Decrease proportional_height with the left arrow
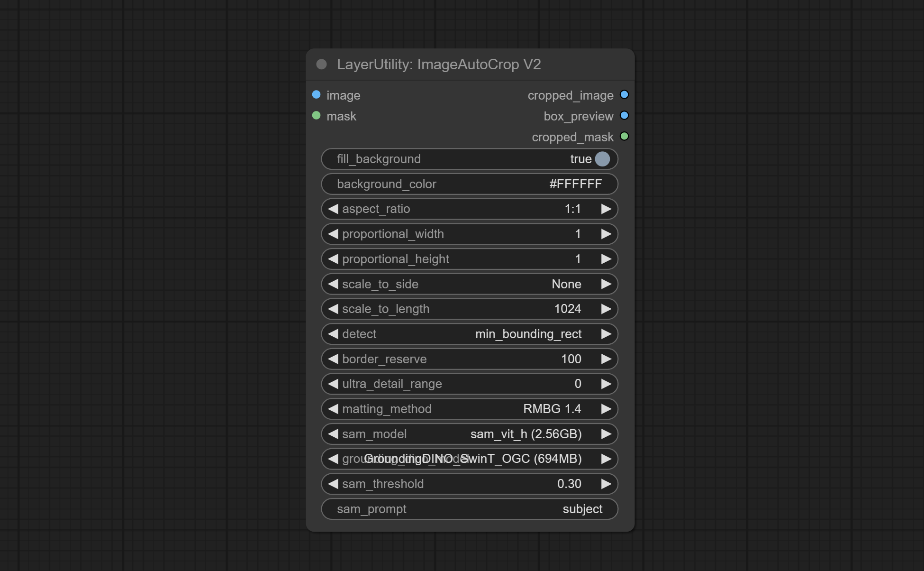This screenshot has width=924, height=571. pos(333,259)
